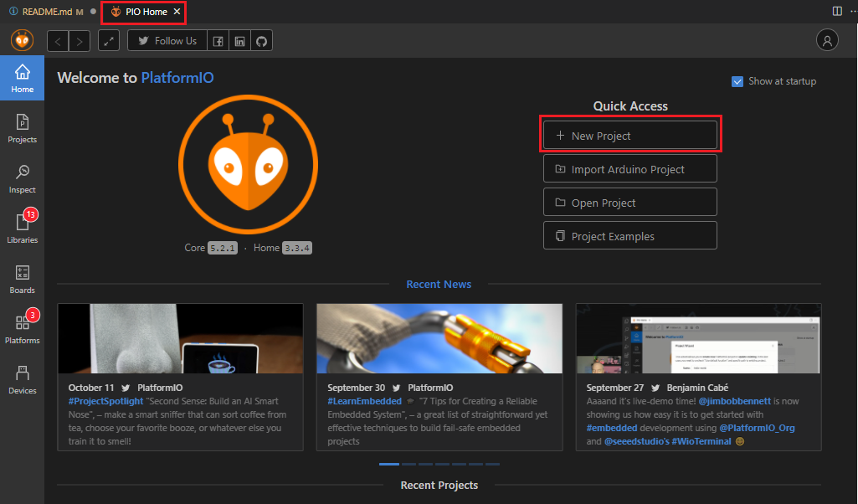This screenshot has height=504, width=858.
Task: Open the @jimbobbennett mention link
Action: [x=734, y=401]
